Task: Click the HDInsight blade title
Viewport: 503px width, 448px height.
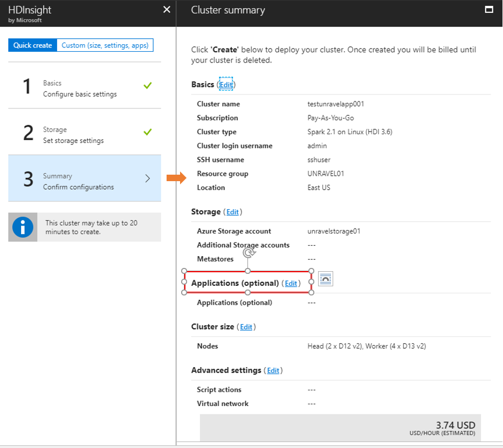Action: tap(30, 10)
